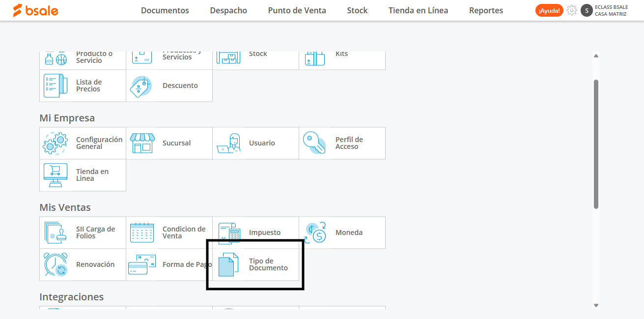Open Tipo de Documento page icon
Screen dimensions: 644x319
tap(228, 264)
